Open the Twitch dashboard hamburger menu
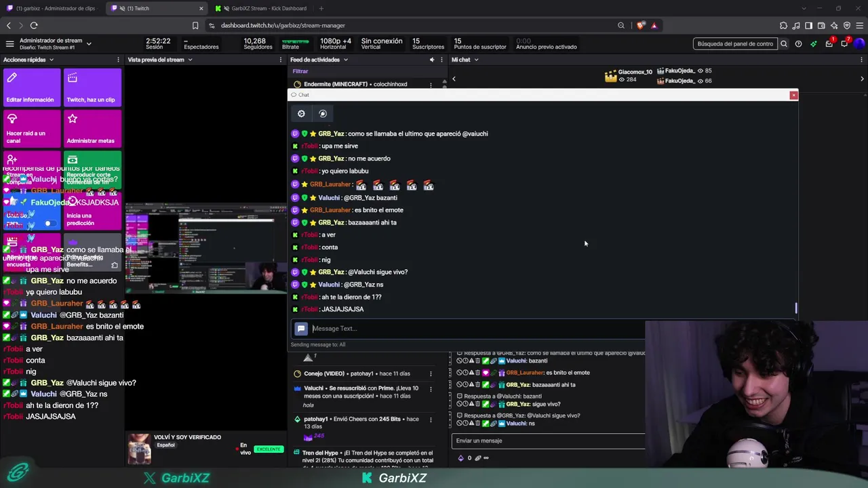The height and width of the screenshot is (488, 868). [x=9, y=44]
